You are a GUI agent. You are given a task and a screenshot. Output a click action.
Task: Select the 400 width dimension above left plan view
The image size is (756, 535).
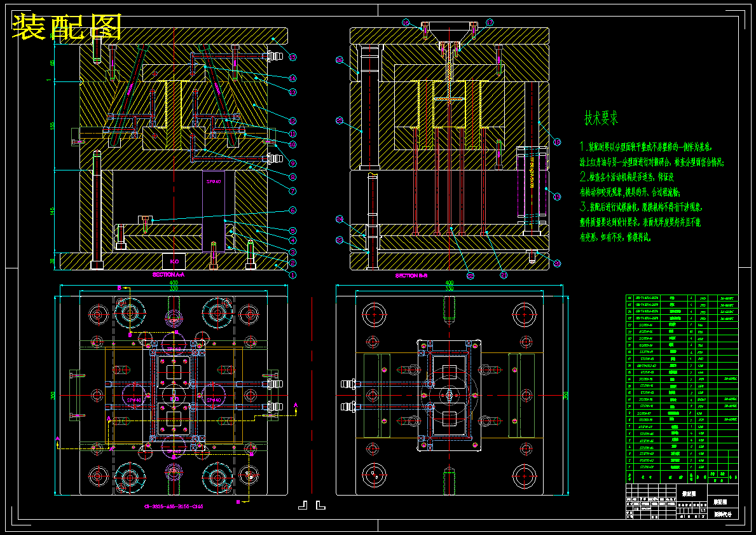click(174, 282)
